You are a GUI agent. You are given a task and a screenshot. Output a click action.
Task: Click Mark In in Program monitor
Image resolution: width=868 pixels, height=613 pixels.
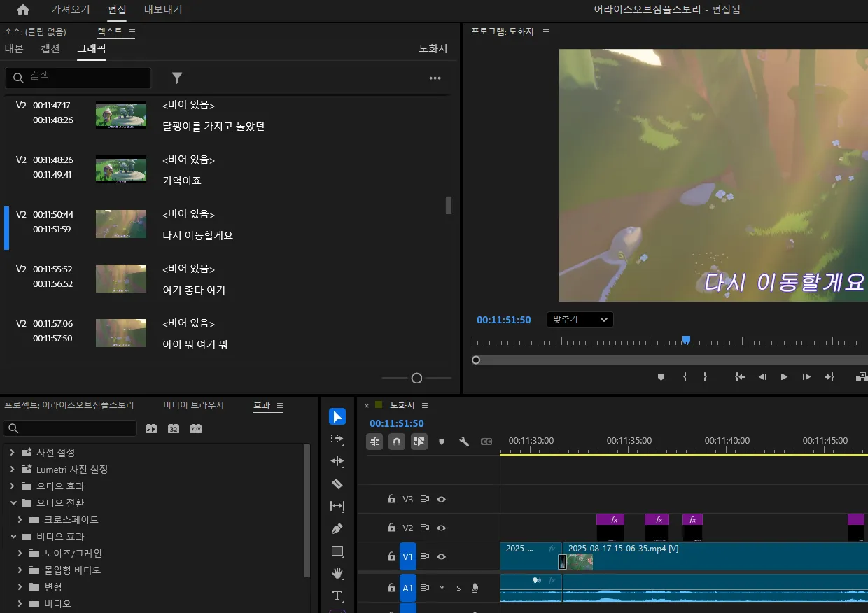click(685, 376)
